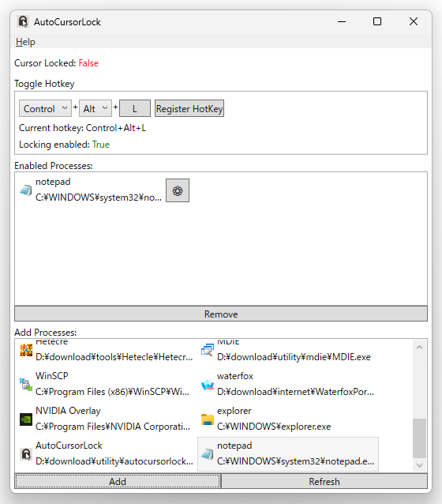Image resolution: width=442 pixels, height=504 pixels.
Task: Click the Add button
Action: pos(118,481)
